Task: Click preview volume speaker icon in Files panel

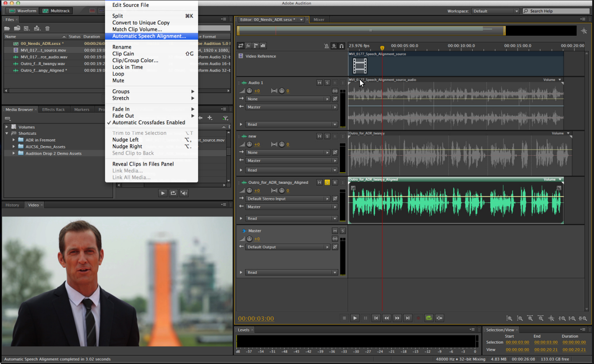Action: point(184,193)
